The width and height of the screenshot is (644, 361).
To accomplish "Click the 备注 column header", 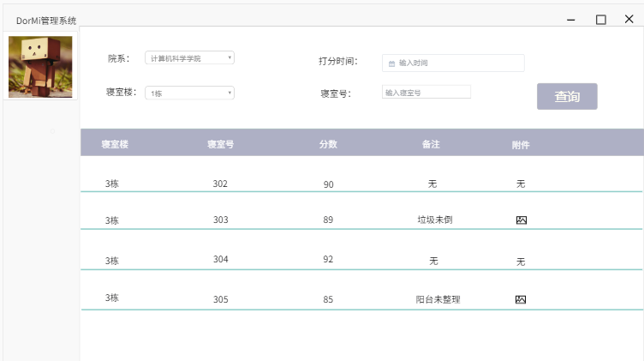I will (x=431, y=145).
